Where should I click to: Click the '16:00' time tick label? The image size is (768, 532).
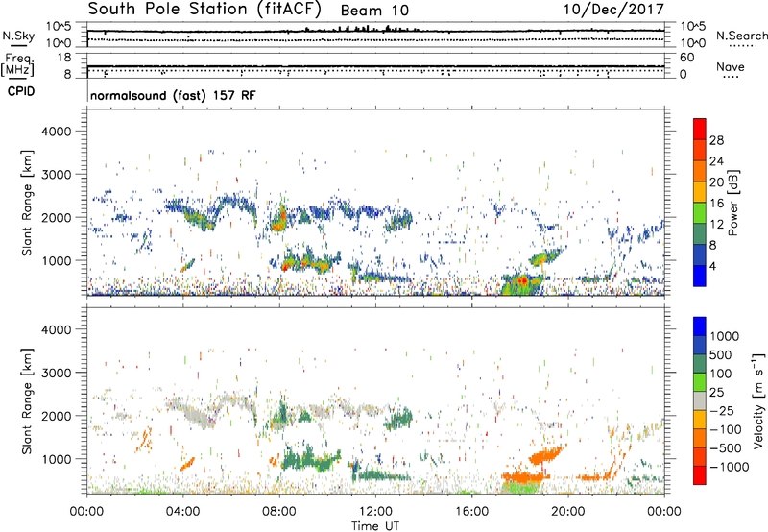click(x=471, y=512)
